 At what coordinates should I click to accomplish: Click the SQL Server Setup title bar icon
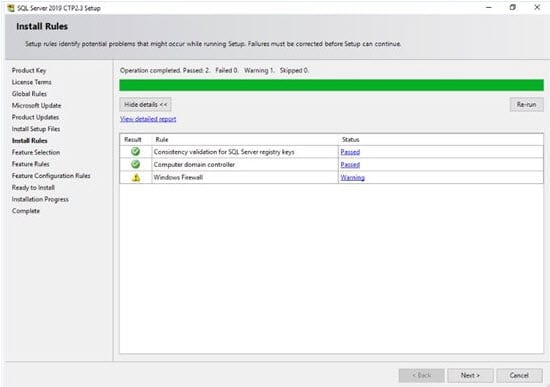point(11,8)
